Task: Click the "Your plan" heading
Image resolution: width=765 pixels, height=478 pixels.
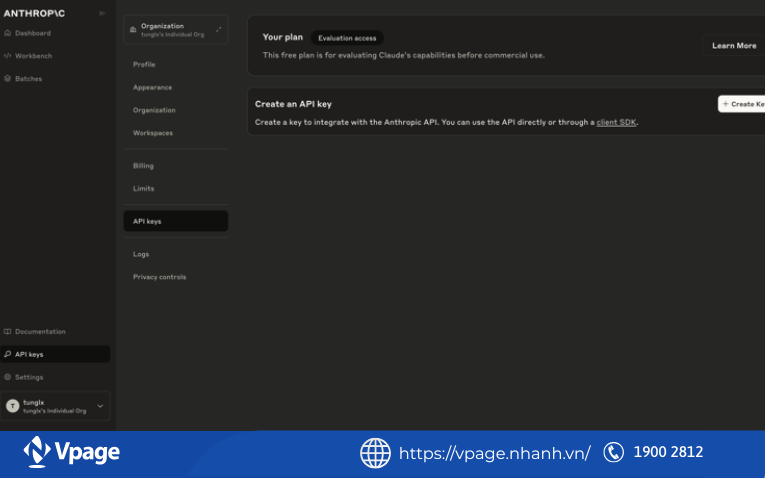Action: tap(282, 37)
